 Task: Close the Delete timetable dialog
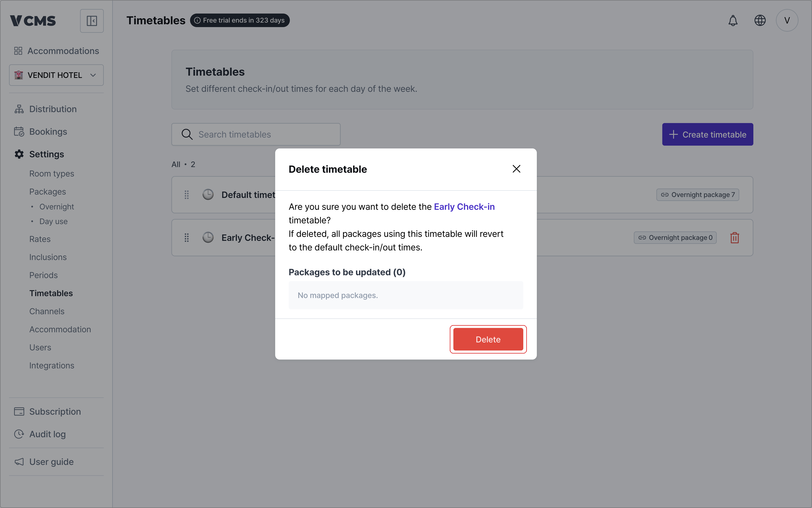point(516,169)
